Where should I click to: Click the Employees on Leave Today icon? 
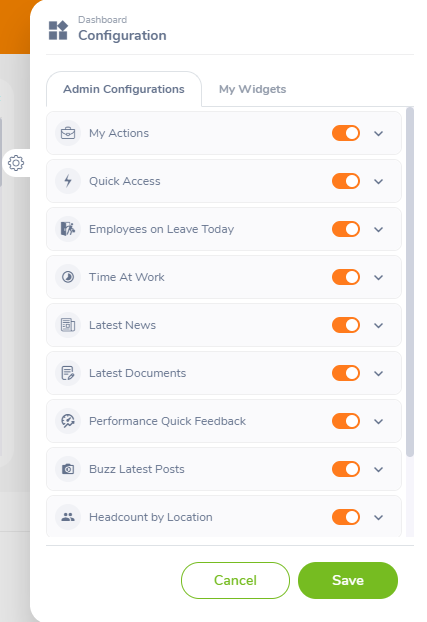(68, 229)
